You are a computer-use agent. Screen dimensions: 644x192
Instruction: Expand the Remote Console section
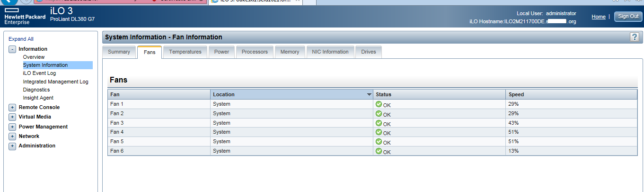[12, 108]
